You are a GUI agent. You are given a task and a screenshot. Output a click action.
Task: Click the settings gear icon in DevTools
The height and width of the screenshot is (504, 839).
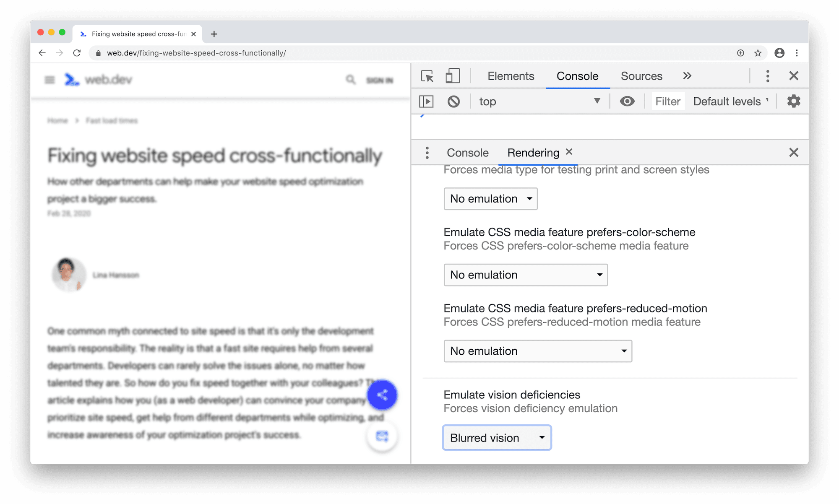(793, 101)
